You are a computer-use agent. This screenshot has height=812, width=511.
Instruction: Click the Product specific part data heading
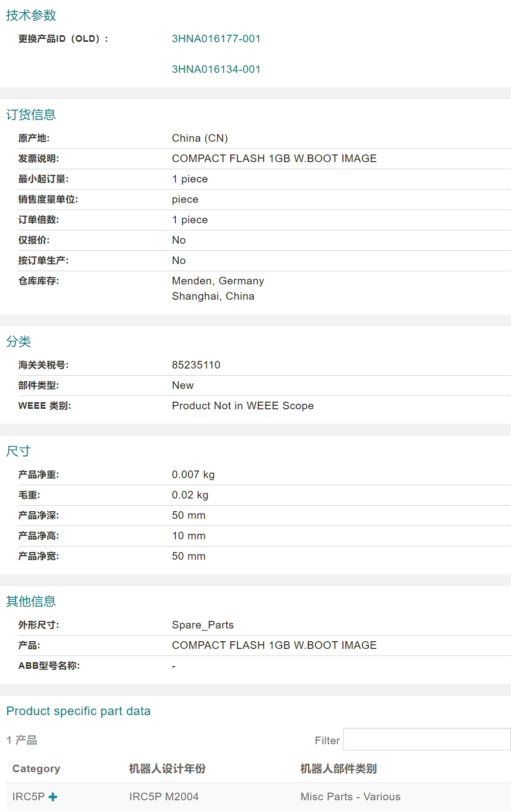pyautogui.click(x=78, y=711)
